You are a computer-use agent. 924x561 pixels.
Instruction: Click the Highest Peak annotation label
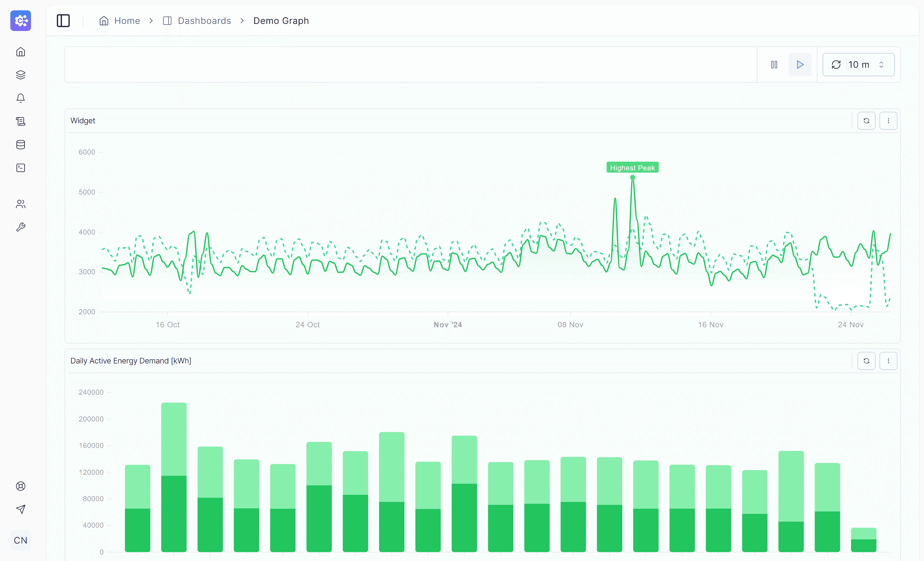632,168
